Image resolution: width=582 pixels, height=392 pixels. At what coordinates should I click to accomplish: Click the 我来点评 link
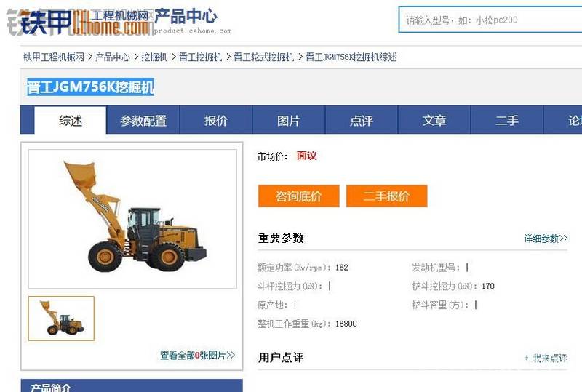(x=546, y=358)
